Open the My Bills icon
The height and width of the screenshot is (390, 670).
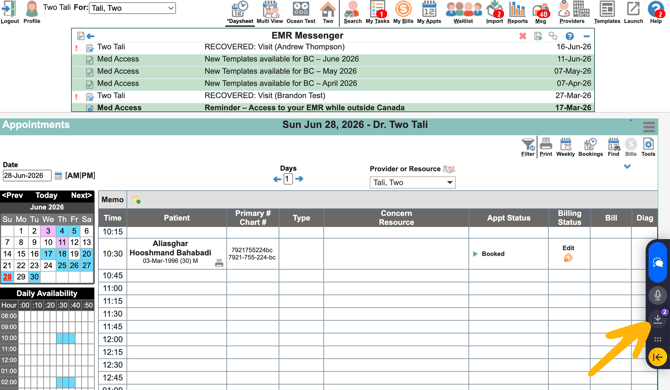pyautogui.click(x=403, y=12)
